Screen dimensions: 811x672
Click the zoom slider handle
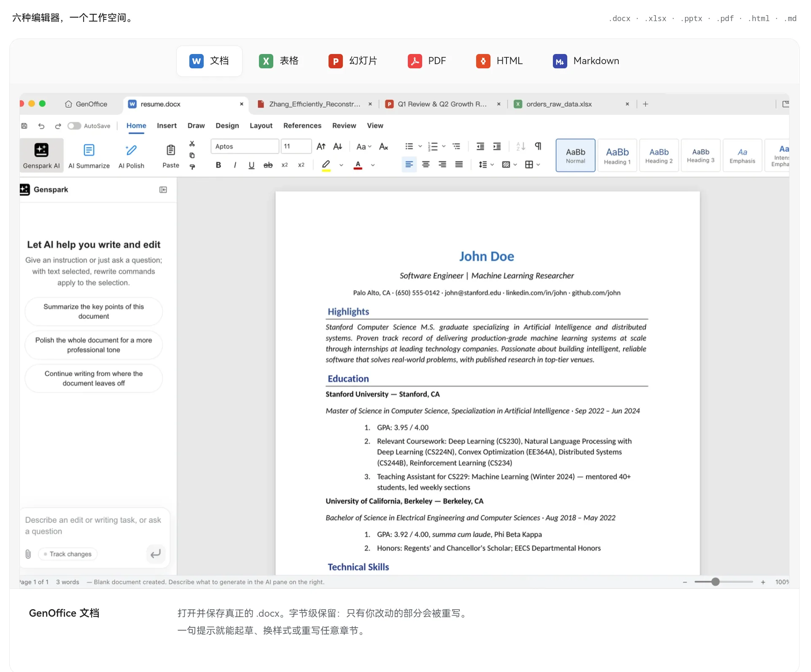715,582
